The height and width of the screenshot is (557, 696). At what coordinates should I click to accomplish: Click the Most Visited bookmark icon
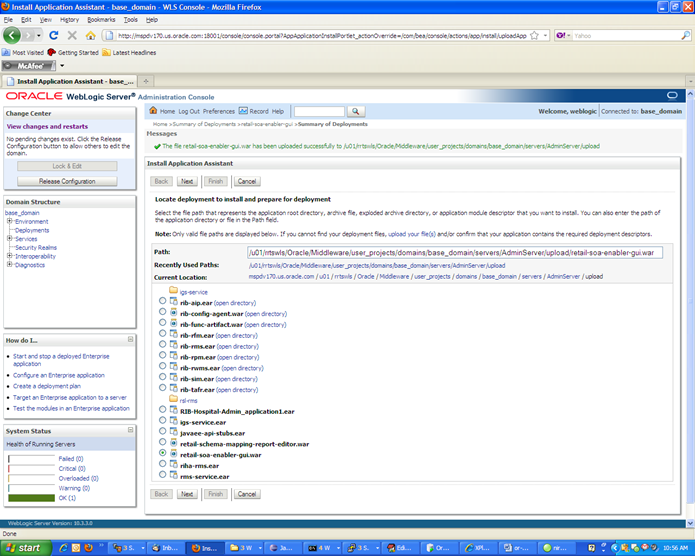pyautogui.click(x=6, y=52)
